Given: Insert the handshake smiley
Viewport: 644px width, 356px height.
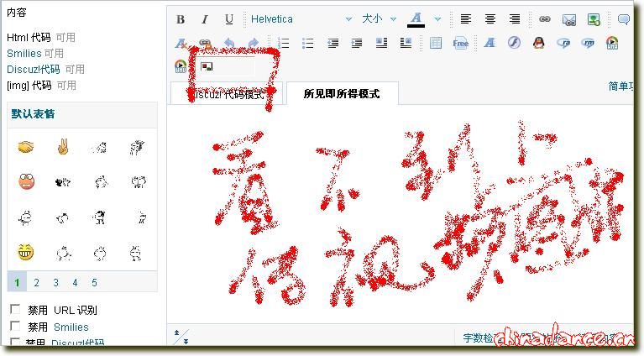Looking at the screenshot, I should (x=26, y=147).
